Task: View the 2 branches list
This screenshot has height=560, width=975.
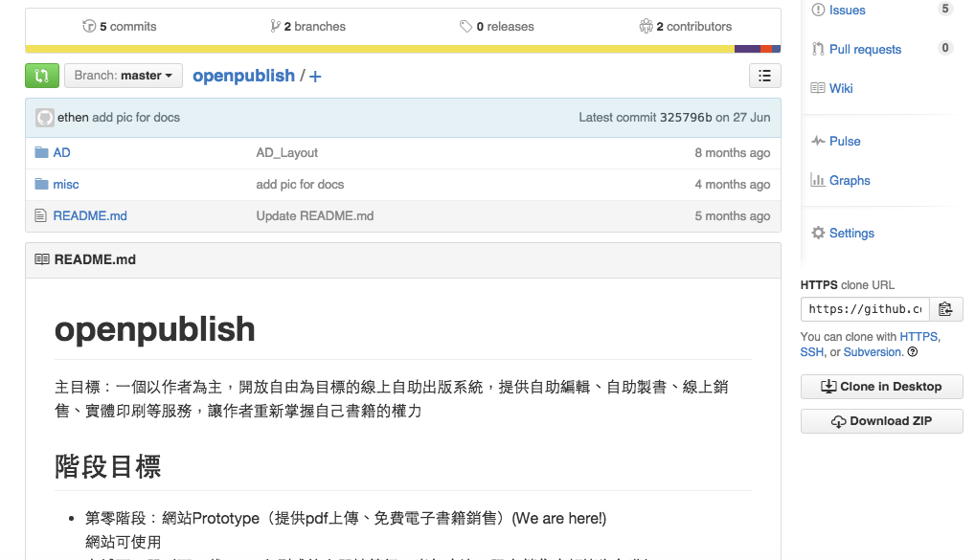Action: (307, 26)
